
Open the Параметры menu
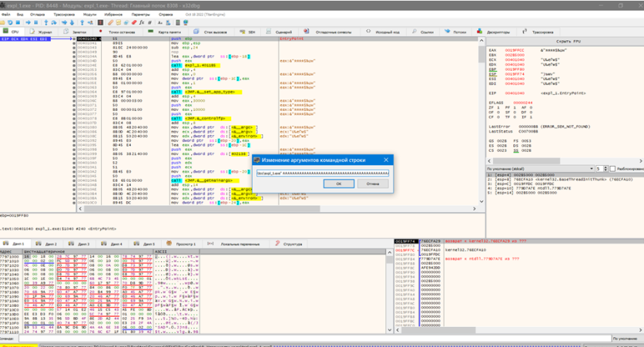141,14
